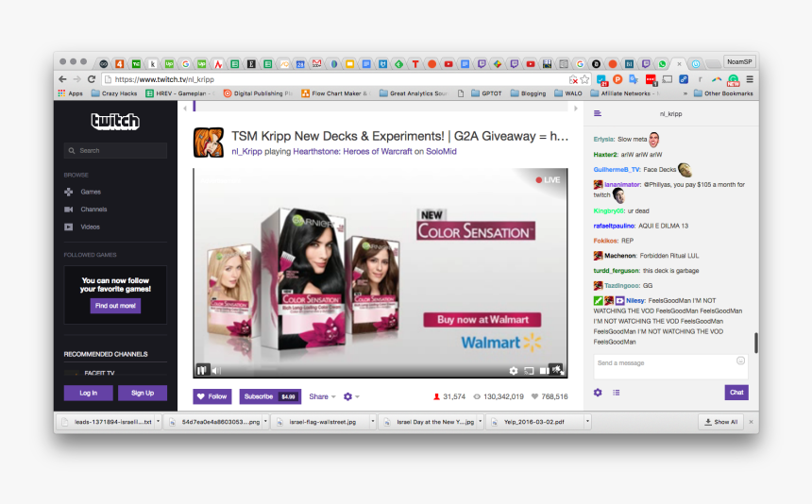Open the GPTOT bookmark folder
The width and height of the screenshot is (812, 504).
point(486,93)
